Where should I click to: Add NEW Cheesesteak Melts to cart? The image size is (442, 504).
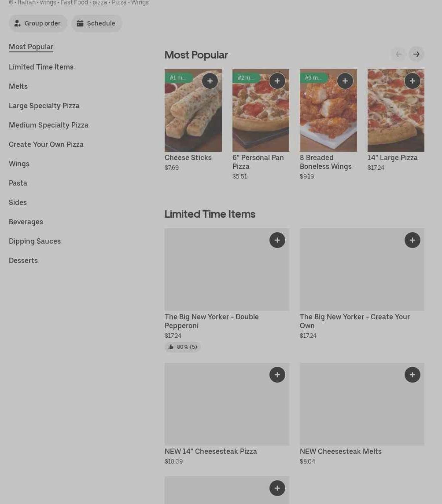click(x=413, y=375)
